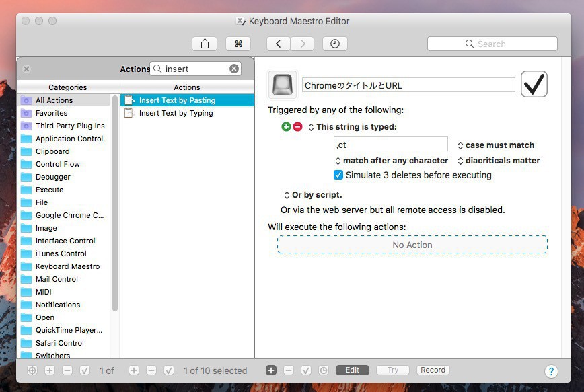
Task: Click the toolbar Search field
Action: [x=492, y=44]
